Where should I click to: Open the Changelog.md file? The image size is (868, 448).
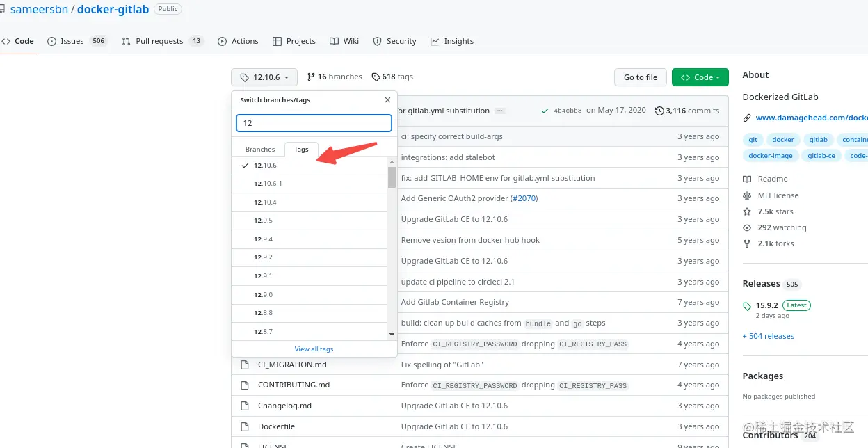(284, 406)
